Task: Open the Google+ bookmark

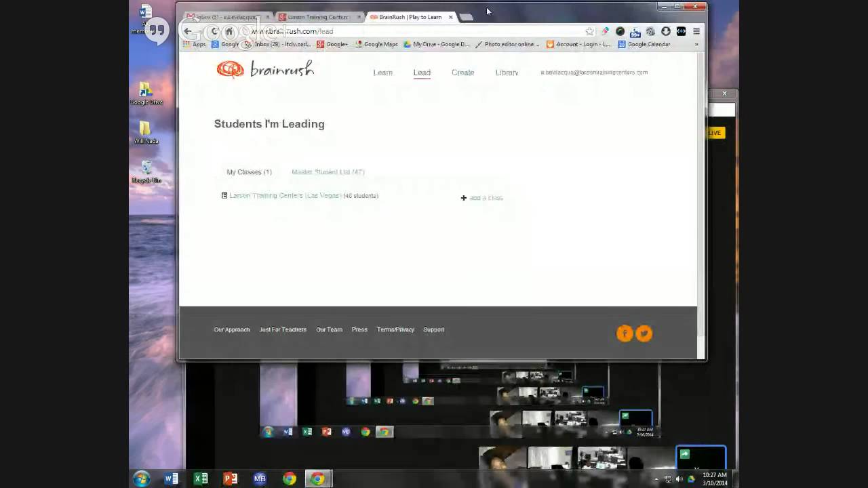Action: (332, 44)
